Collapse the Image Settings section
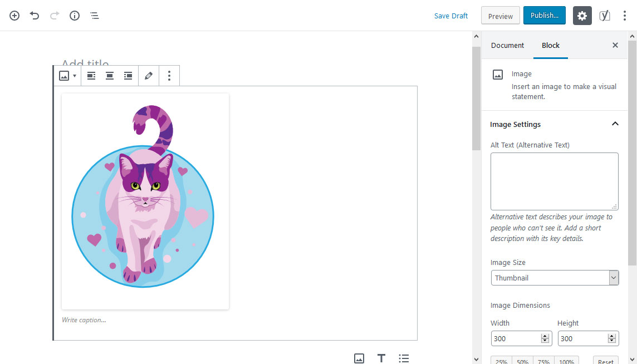 (615, 124)
